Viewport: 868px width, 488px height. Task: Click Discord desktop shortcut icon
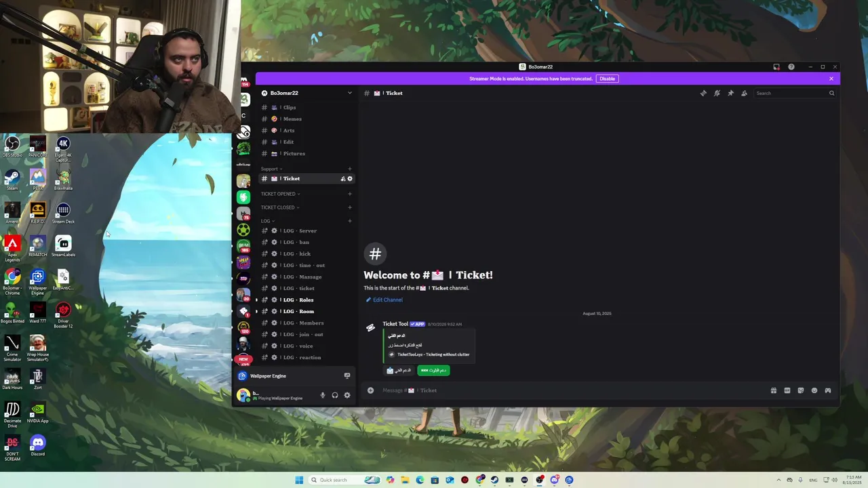[x=38, y=445]
